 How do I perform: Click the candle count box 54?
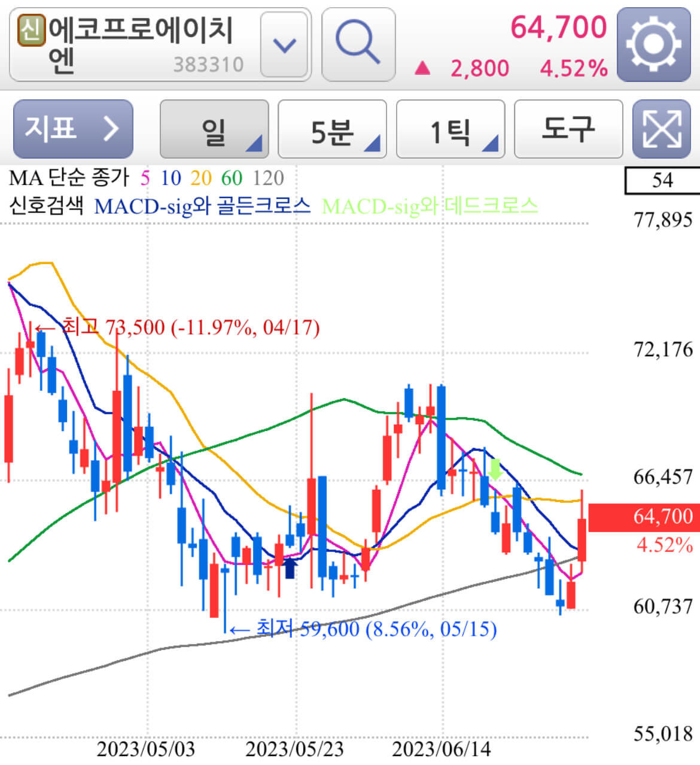[x=662, y=180]
